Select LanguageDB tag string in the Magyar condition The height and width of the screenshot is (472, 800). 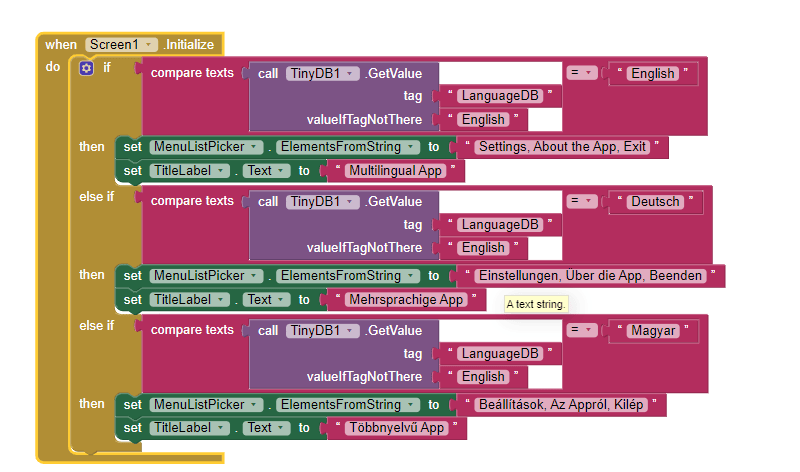pos(500,354)
